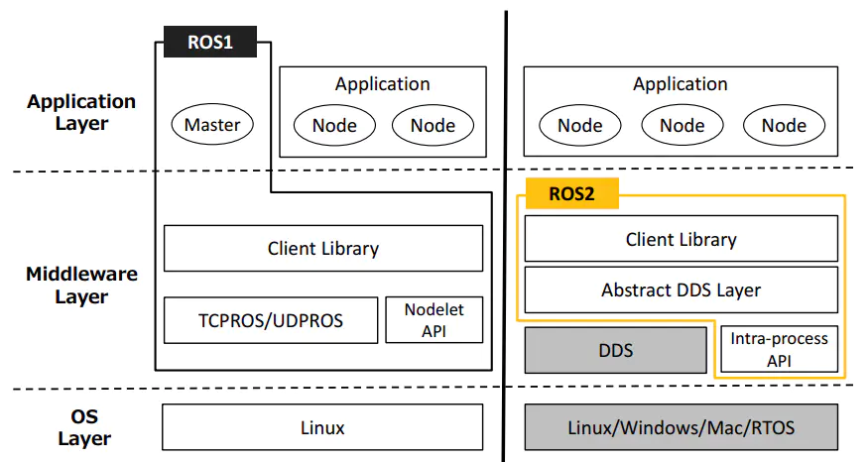Screen dimensions: 868x462
Task: Click the Linux box in the OS layer
Action: click(322, 428)
